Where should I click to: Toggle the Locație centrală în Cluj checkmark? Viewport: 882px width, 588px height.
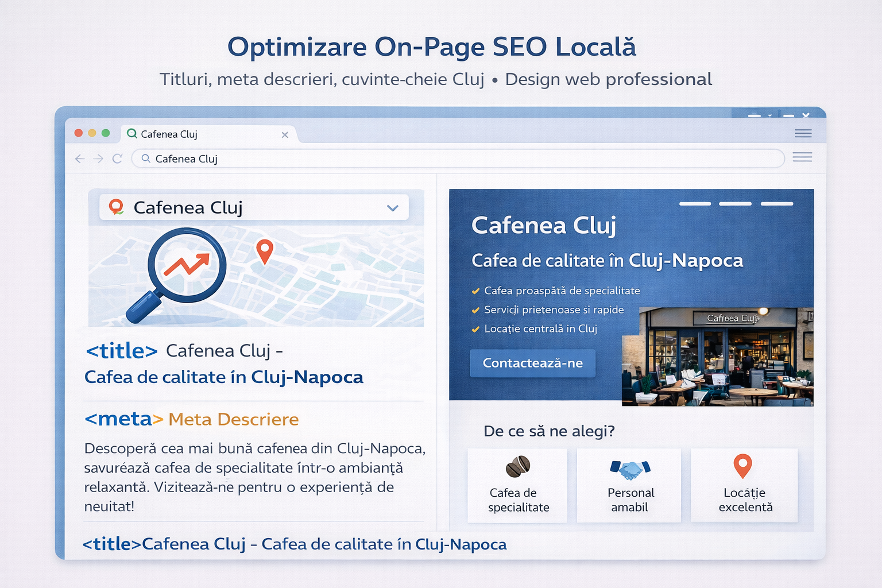pyautogui.click(x=475, y=329)
